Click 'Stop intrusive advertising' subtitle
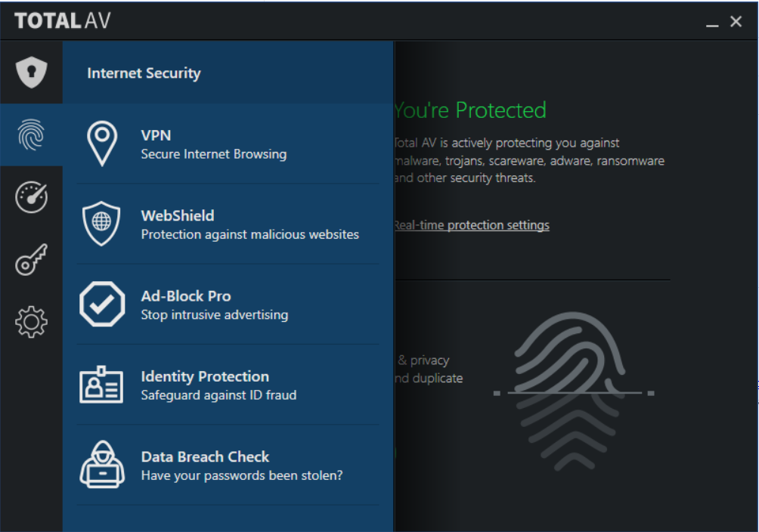Viewport: 759px width, 532px height. [215, 314]
